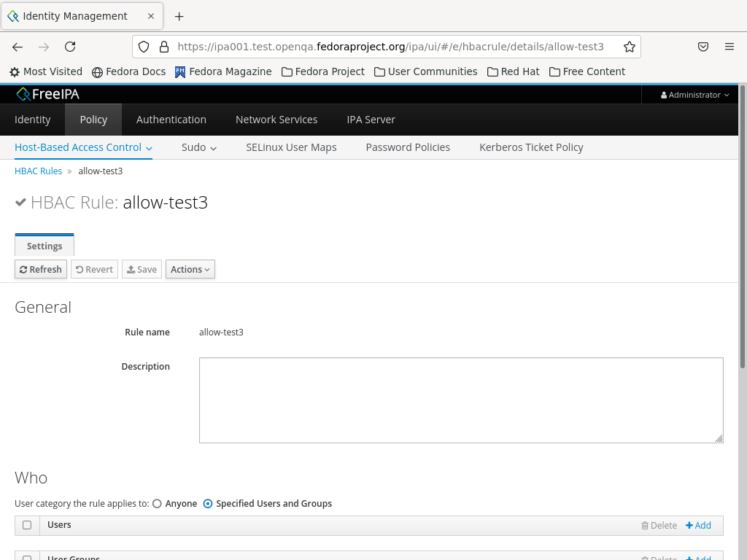Go to Kerberos Ticket Policy

point(531,147)
